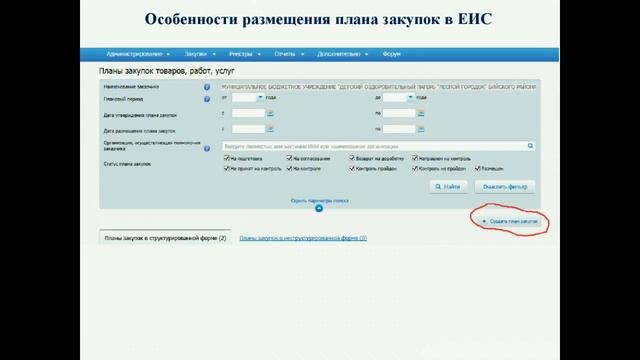Open the Форум menu item
The width and height of the screenshot is (640, 360).
click(391, 54)
